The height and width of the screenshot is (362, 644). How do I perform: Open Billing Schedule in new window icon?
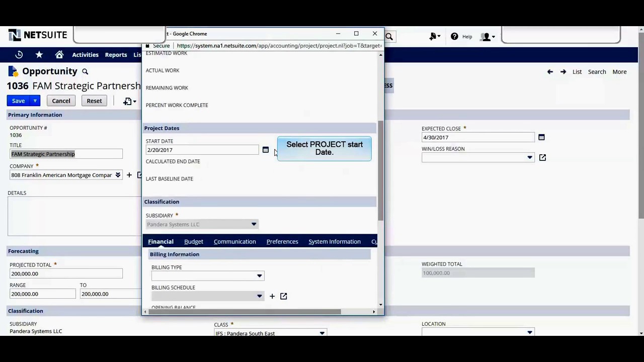[284, 296]
